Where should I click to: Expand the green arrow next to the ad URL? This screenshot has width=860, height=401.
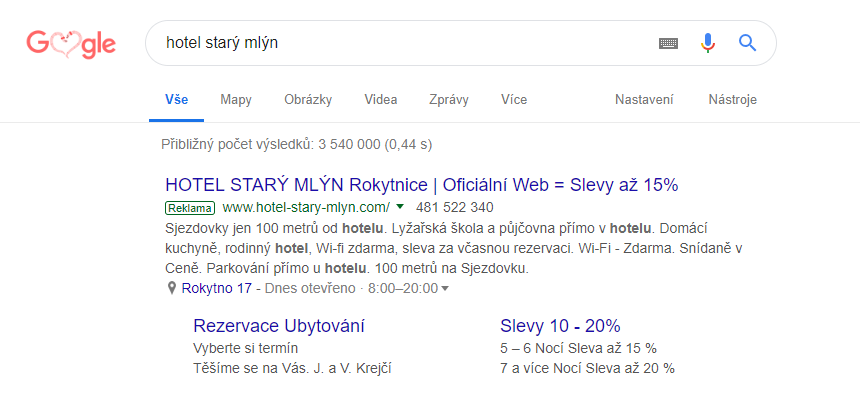400,207
